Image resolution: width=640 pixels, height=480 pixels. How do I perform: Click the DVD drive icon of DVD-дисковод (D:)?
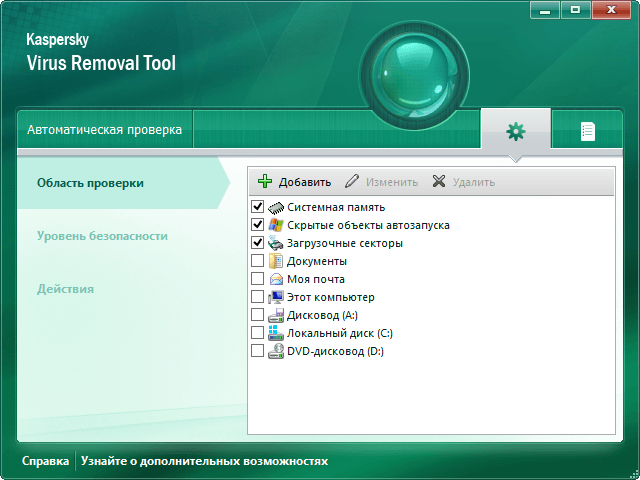[x=276, y=351]
